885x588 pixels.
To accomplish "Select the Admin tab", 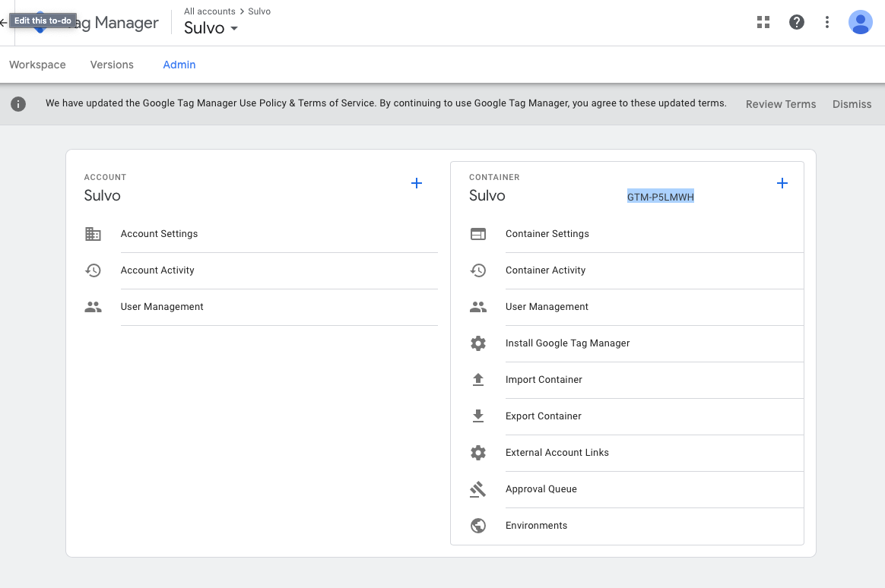I will coord(179,65).
